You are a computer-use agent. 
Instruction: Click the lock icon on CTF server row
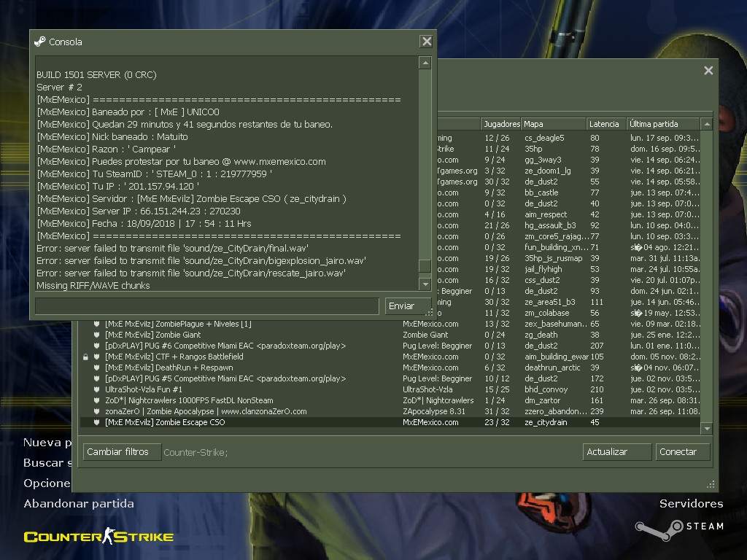tap(86, 357)
